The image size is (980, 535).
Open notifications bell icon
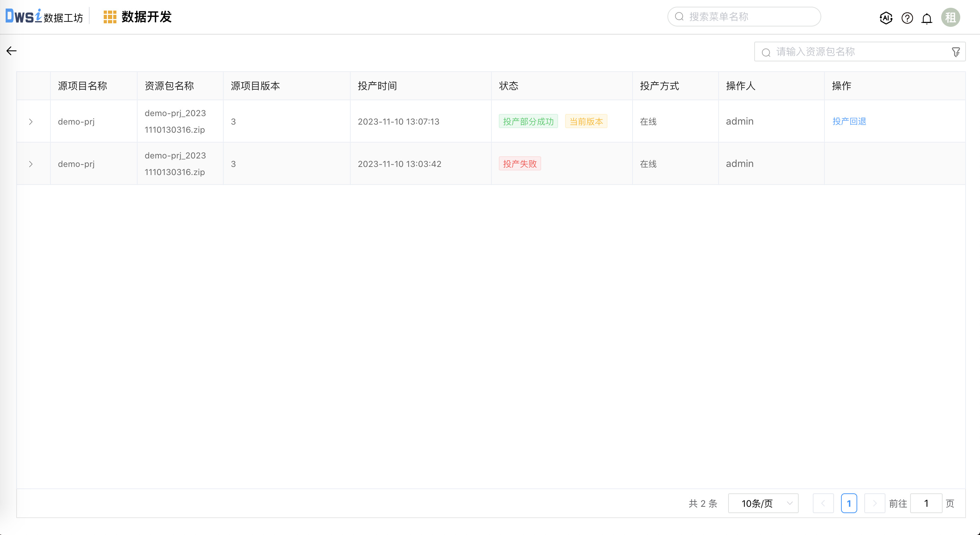pos(927,18)
